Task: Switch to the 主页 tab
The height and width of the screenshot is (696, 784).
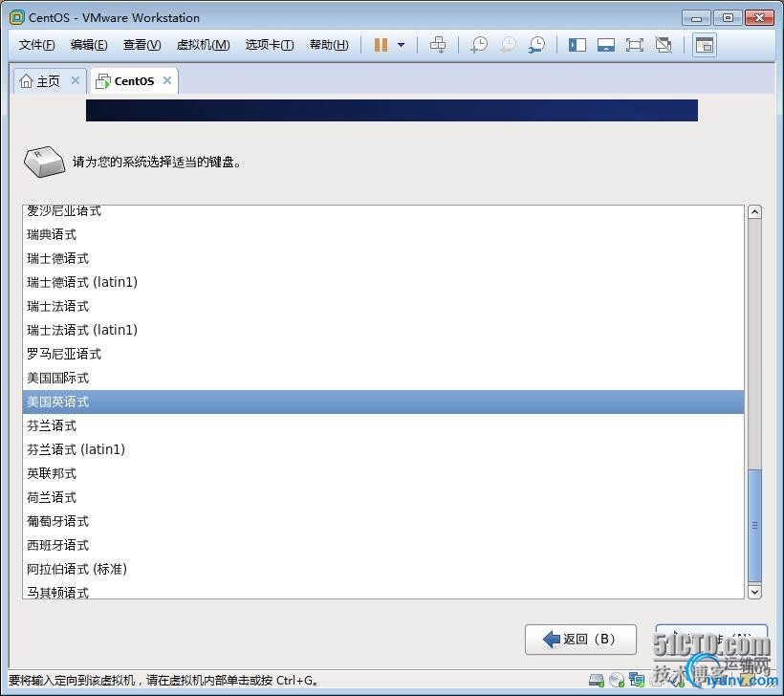Action: coord(48,81)
